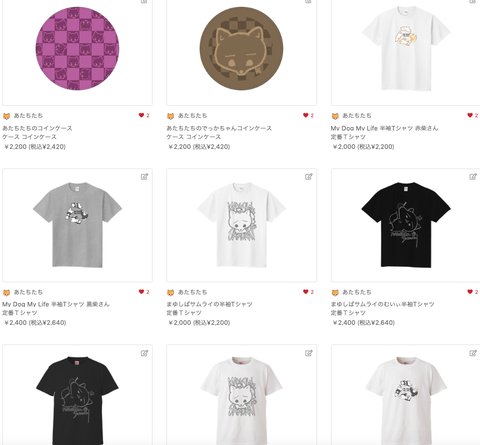The height and width of the screenshot is (445, 480).
Task: Click edit icon on white samurai T-shirt card
Action: point(309,177)
